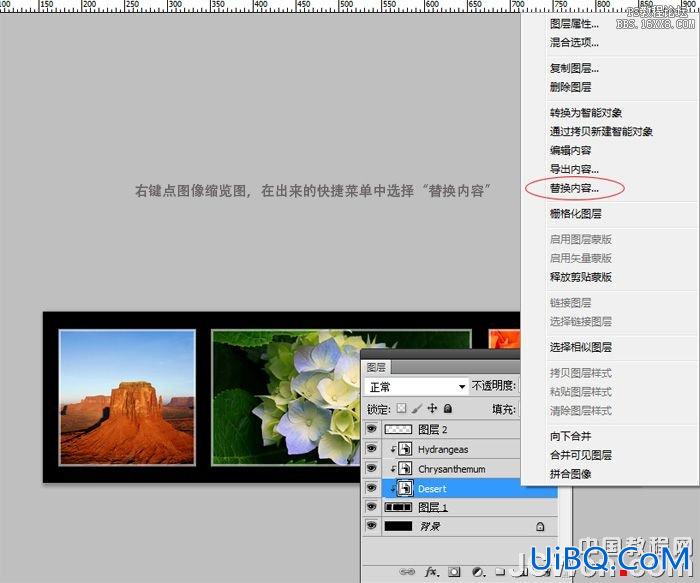Click the disabled 拷贝图层样式 menu entry
This screenshot has width=700, height=583.
[x=581, y=373]
